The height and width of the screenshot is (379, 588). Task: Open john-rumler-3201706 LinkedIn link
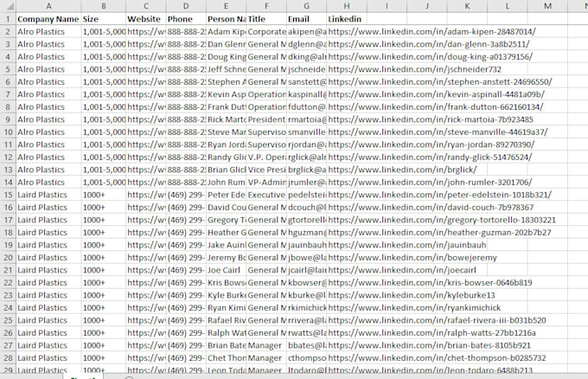coord(430,183)
